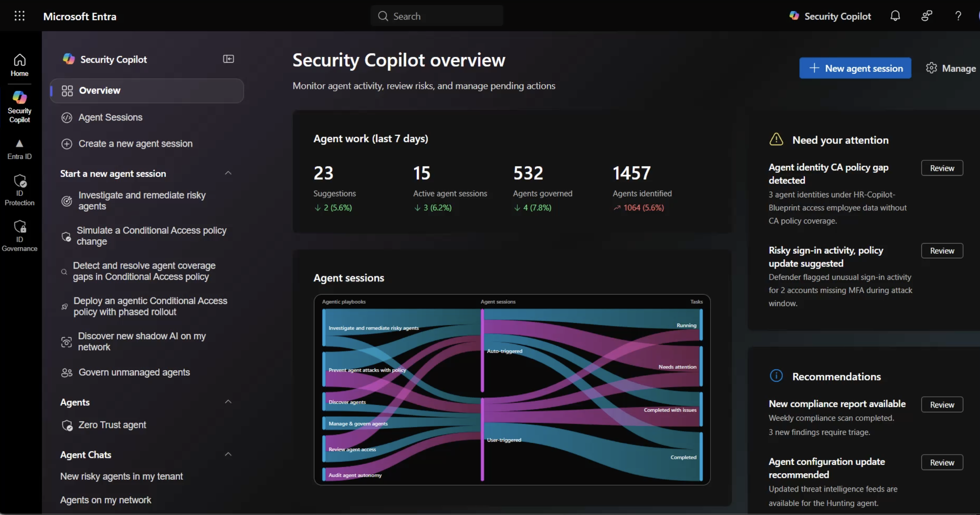The image size is (980, 515).
Task: Open ID Governance in the left rail
Action: pyautogui.click(x=20, y=236)
